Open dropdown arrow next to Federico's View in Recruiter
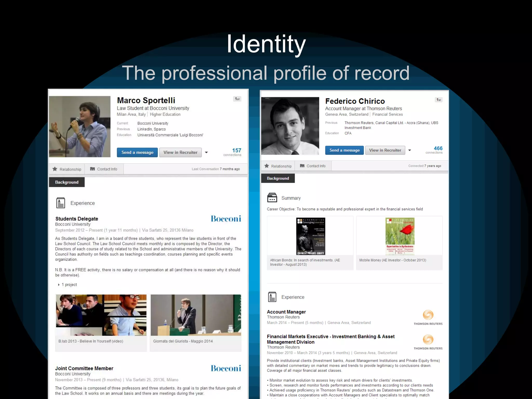532x399 pixels. (410, 150)
